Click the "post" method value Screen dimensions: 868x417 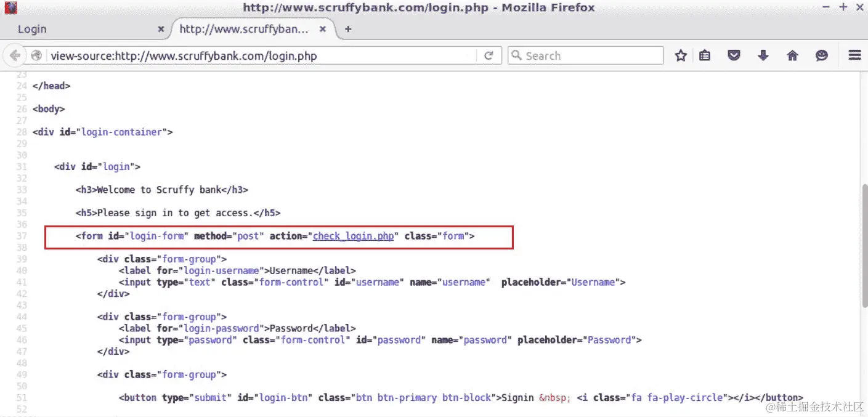(x=248, y=236)
